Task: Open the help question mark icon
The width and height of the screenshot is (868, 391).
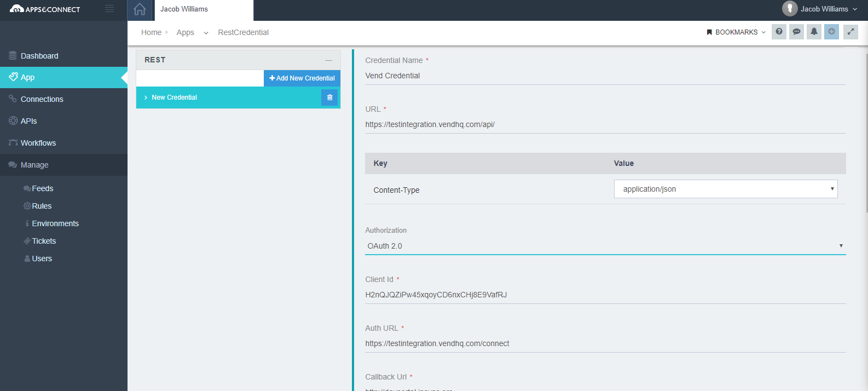Action: pyautogui.click(x=779, y=32)
